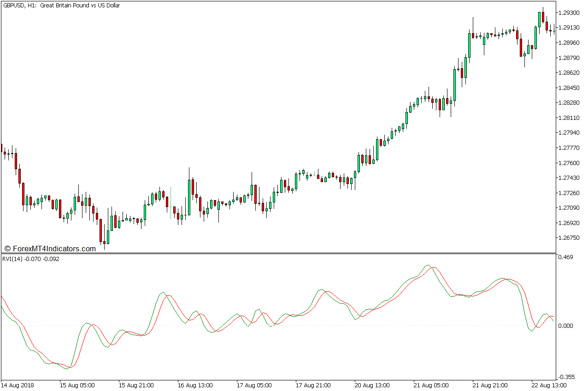Click the GBPUSD, H1 chart title text
588x391 pixels.
[61, 6]
